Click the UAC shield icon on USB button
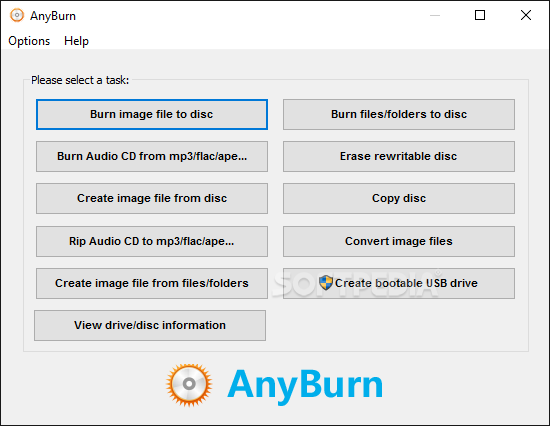Screen dimensions: 550x426 pyautogui.click(x=326, y=283)
